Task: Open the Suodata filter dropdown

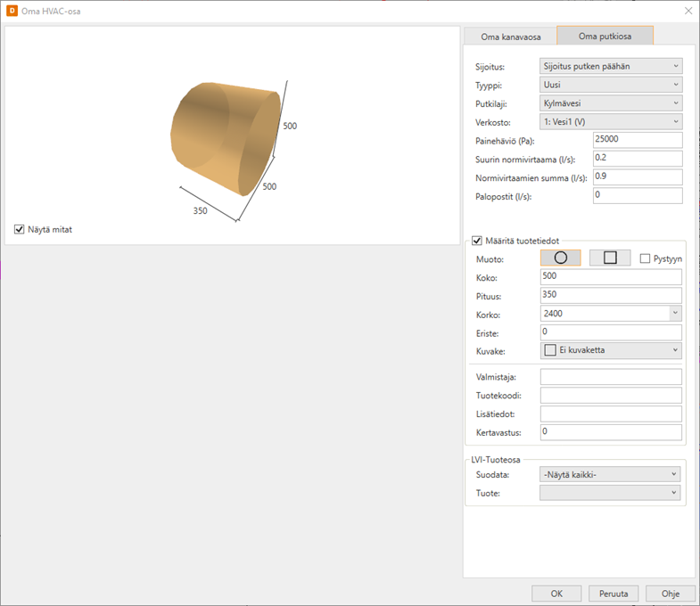Action: tap(611, 474)
